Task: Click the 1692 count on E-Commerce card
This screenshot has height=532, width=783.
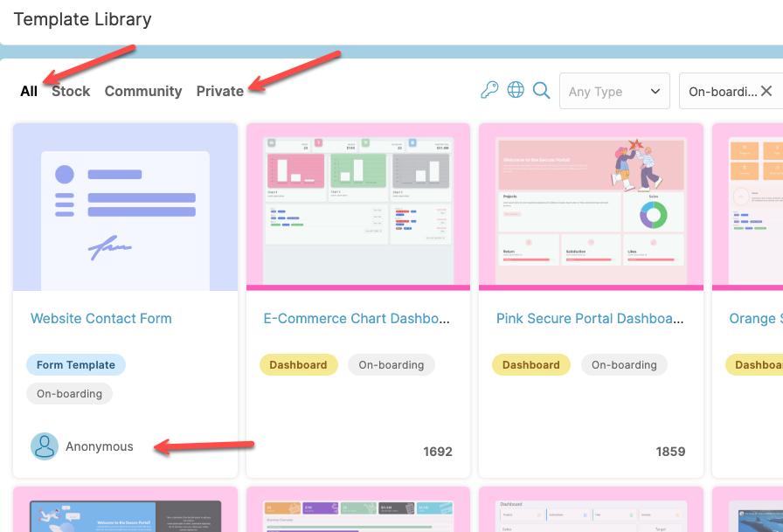Action: point(438,452)
